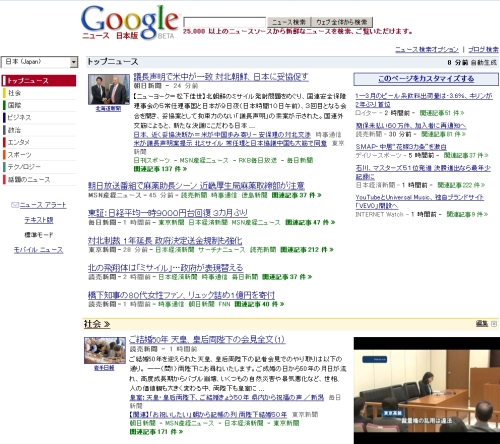
Task: Open headline 議長声明で米中が一致 対北朝鮮
Action: tap(221, 77)
